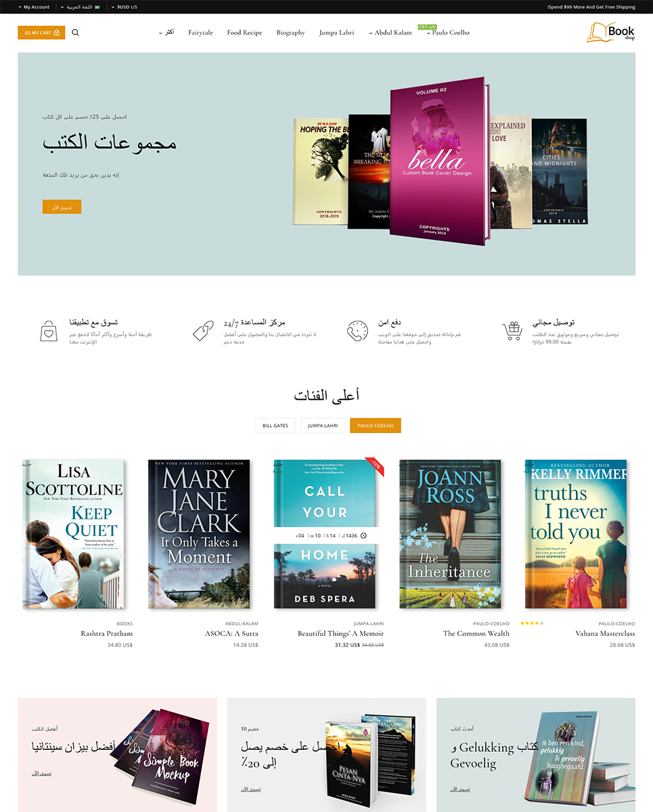
Task: Expand the Abdul Kalam menu
Action: click(390, 32)
